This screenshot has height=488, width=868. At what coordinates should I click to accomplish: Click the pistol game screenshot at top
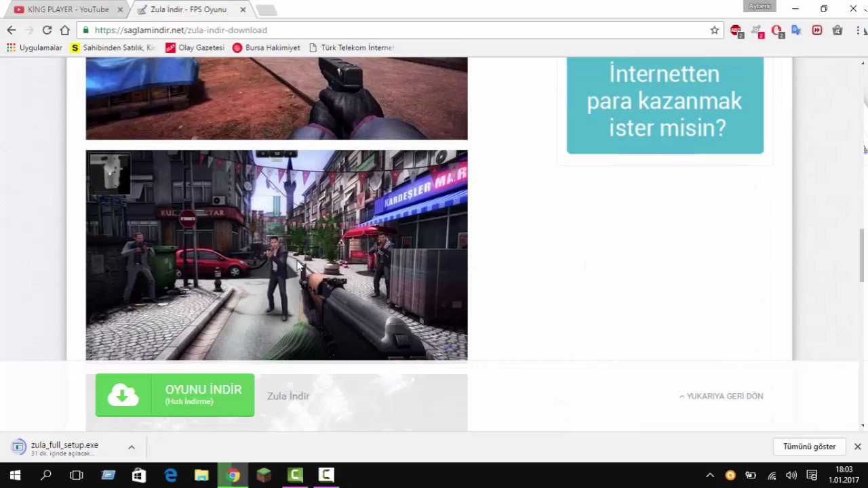click(x=277, y=98)
